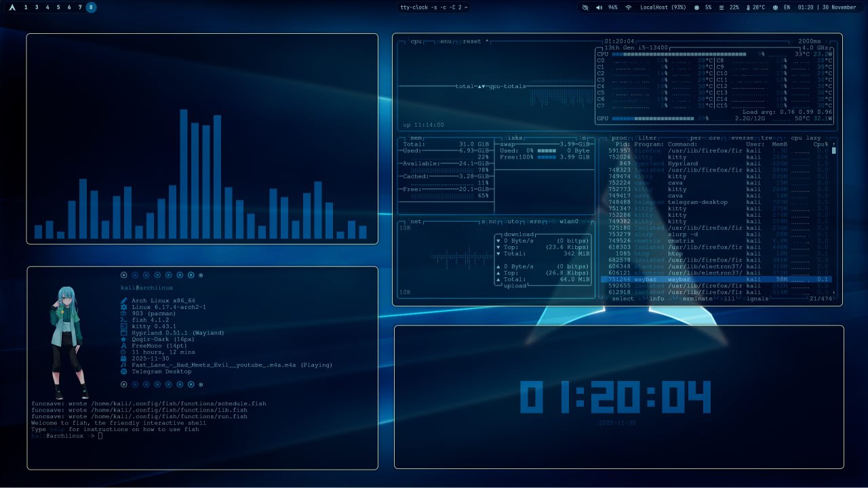Open Wi-Fi icon in the top bar
868x488 pixels.
click(629, 7)
